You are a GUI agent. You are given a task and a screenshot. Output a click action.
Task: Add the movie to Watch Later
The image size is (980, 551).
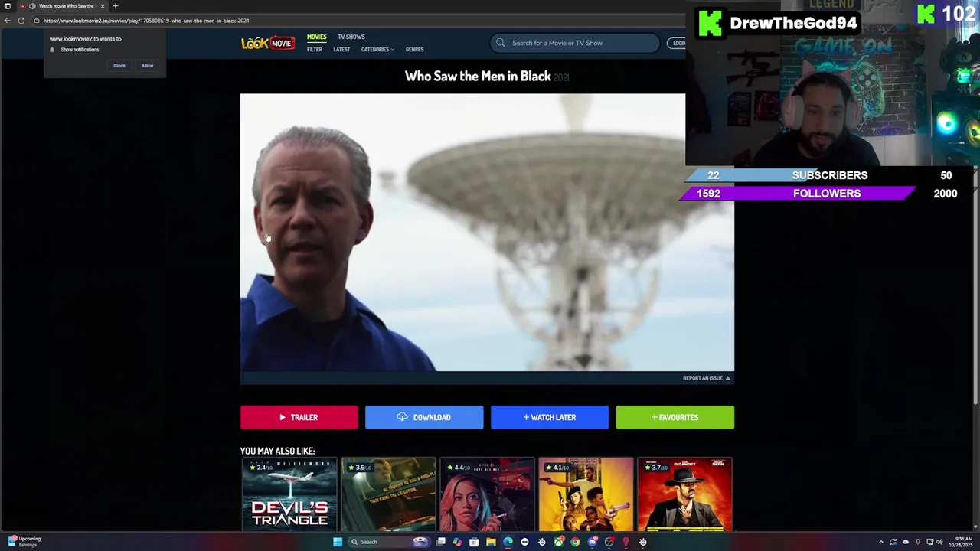coord(550,417)
